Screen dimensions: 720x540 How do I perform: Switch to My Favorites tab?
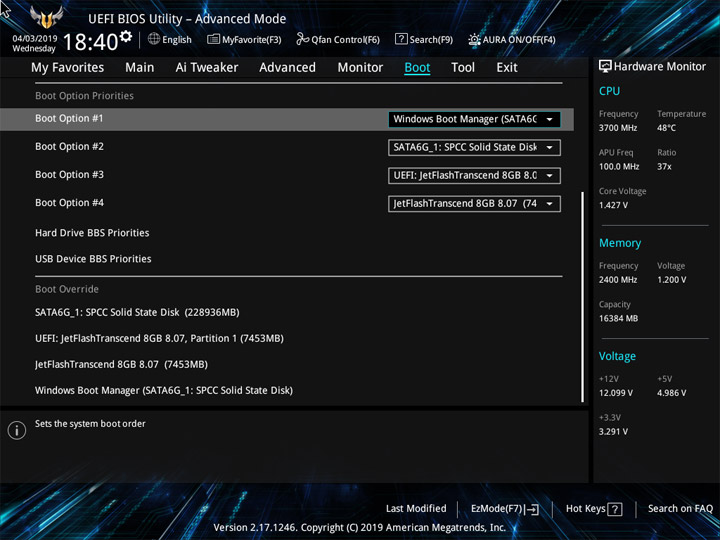click(68, 68)
